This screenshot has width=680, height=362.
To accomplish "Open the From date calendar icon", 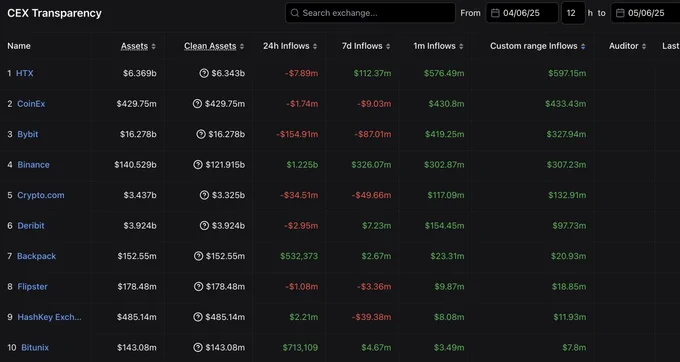I will click(x=495, y=13).
